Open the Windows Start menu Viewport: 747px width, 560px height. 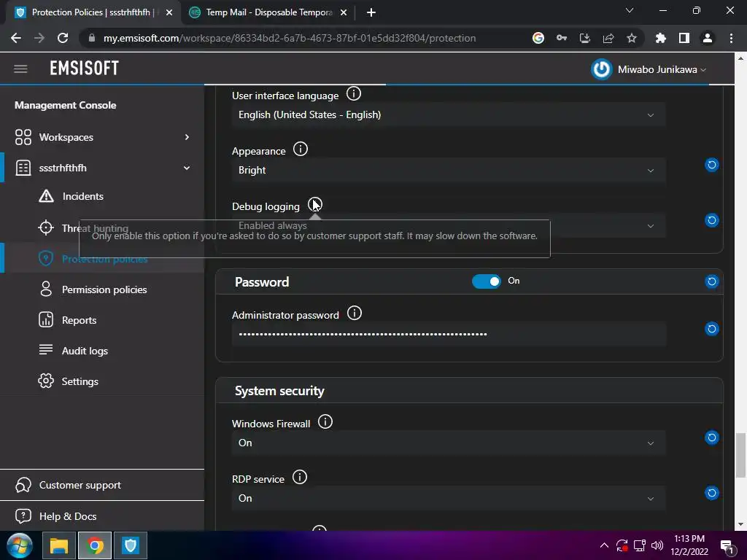click(20, 545)
